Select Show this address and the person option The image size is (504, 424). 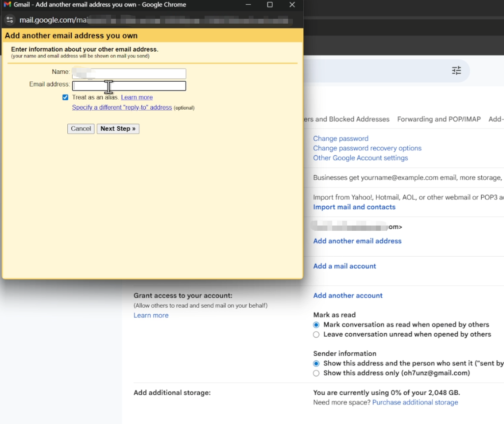coord(316,364)
